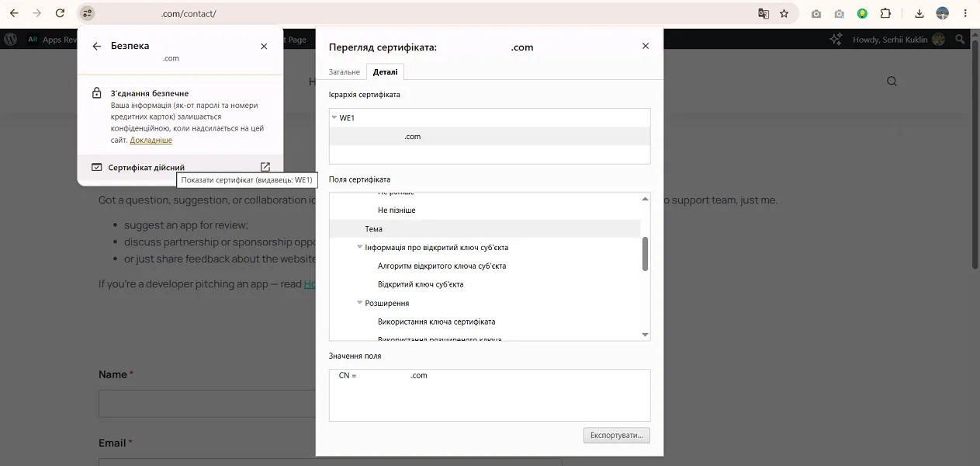Select the Відкритий ключ суб'єкта field
The image size is (980, 466).
click(421, 284)
